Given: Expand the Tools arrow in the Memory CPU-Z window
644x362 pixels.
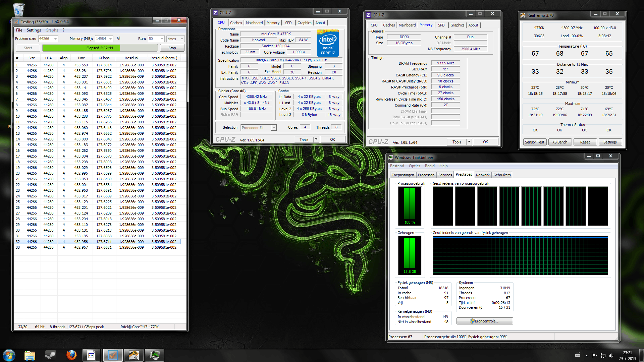Looking at the screenshot, I should tap(469, 142).
